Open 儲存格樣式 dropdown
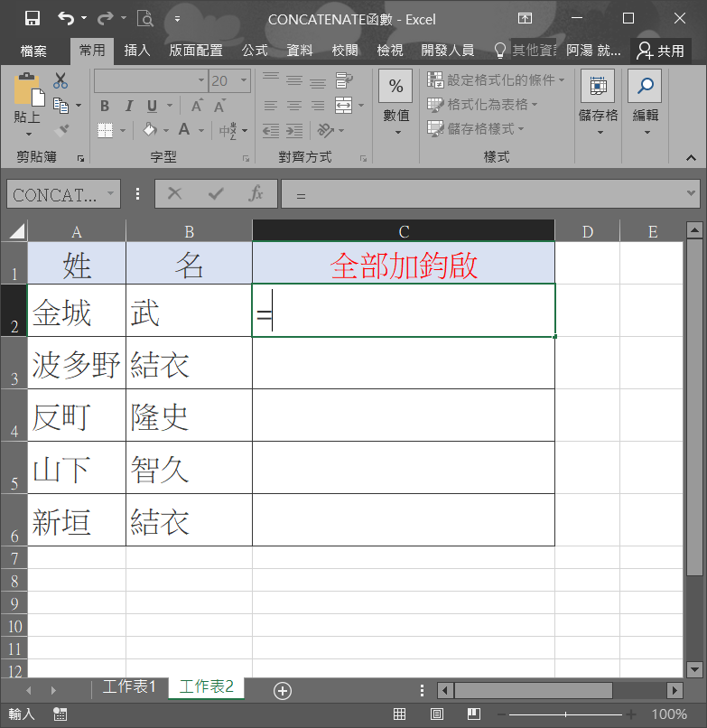 point(475,128)
